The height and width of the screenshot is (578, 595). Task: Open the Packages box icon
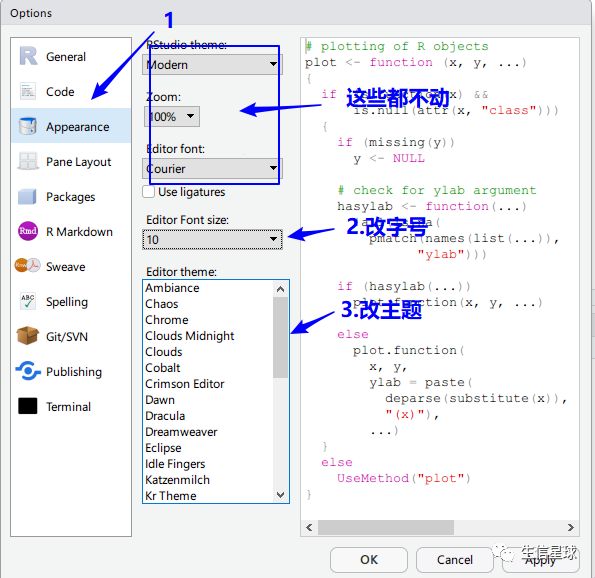[27, 197]
